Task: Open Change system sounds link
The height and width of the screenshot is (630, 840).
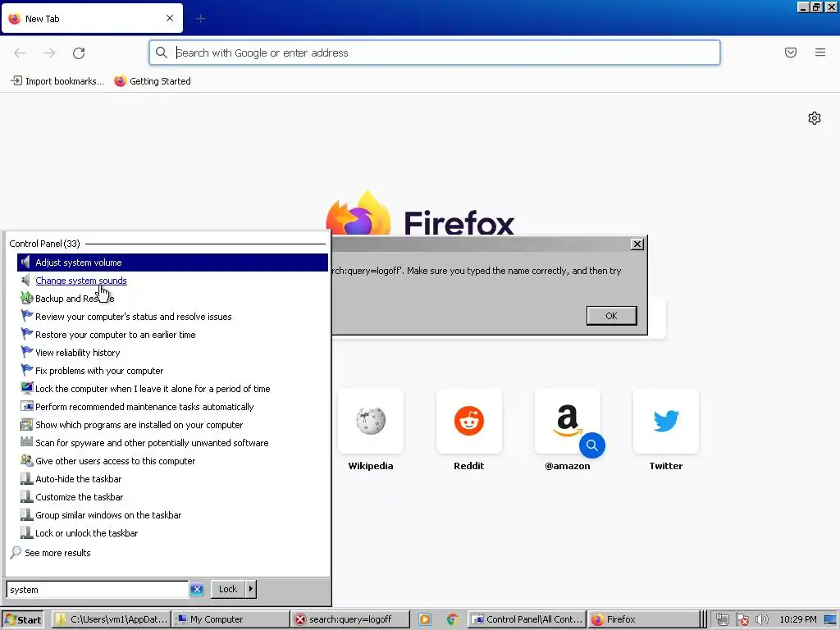Action: [81, 281]
